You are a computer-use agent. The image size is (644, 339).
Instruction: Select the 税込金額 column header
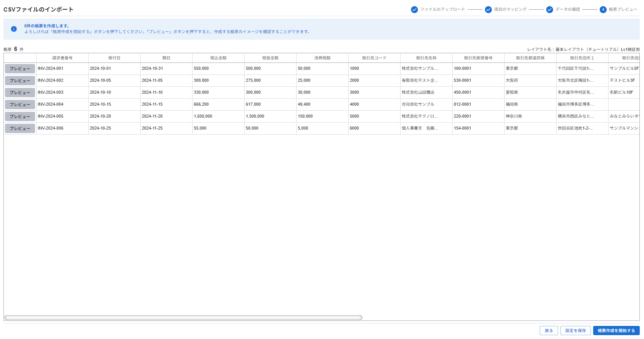click(218, 58)
